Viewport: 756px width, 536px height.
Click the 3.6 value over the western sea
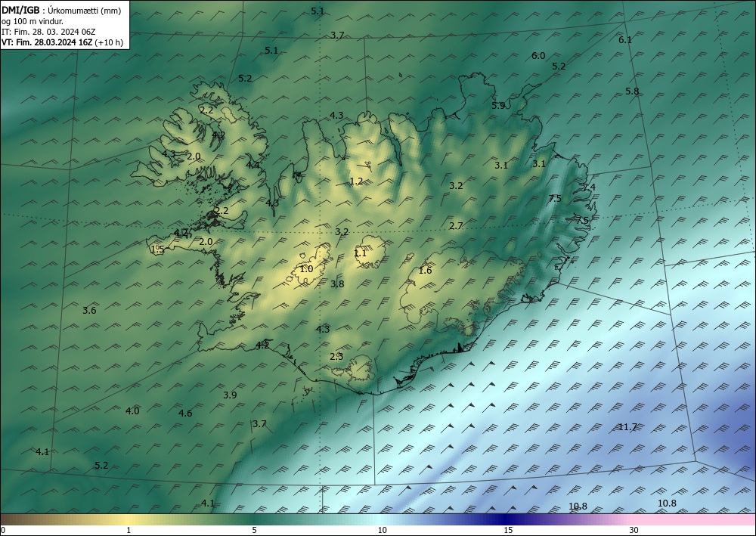(x=89, y=311)
